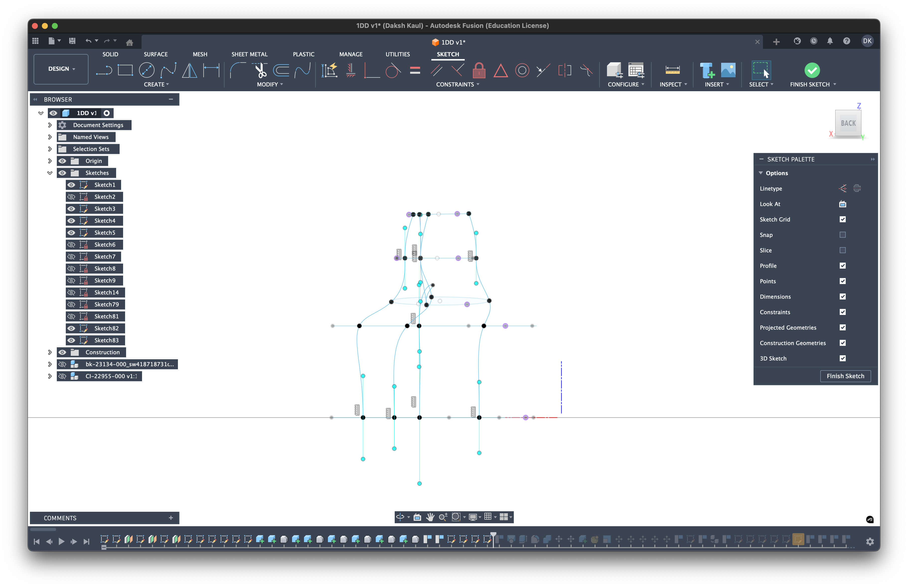Switch to the SURFACE tab
The height and width of the screenshot is (588, 908).
156,54
